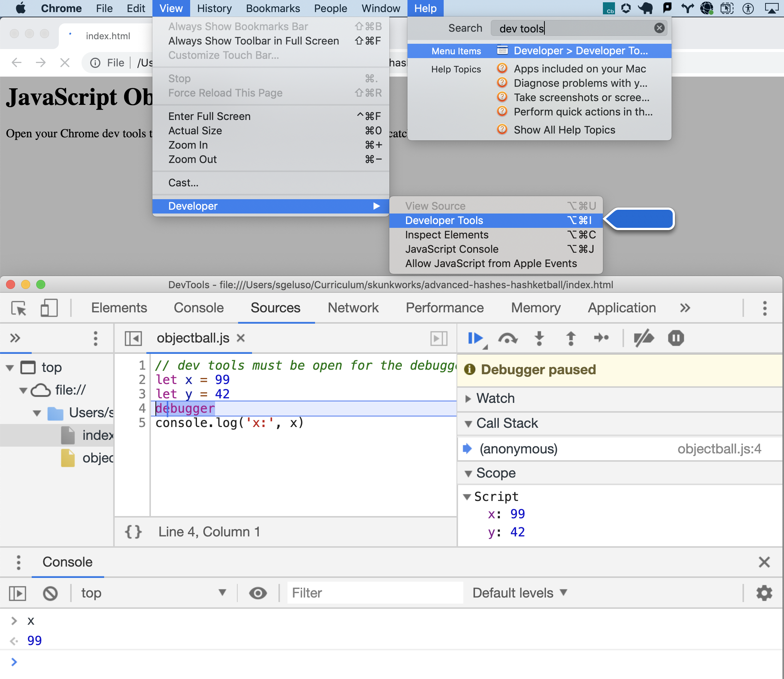Show more DevTools tabs chevron

[x=685, y=308]
